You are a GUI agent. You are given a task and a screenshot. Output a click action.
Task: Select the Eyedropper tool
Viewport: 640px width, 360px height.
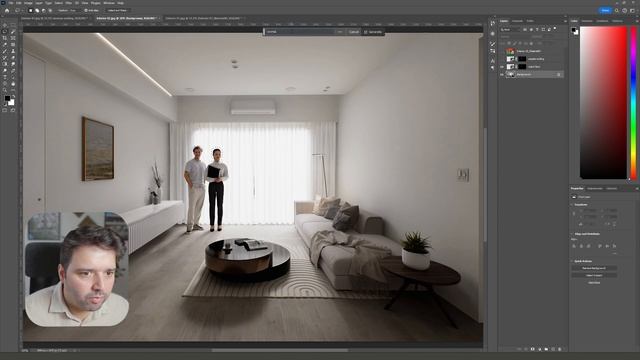(4, 44)
